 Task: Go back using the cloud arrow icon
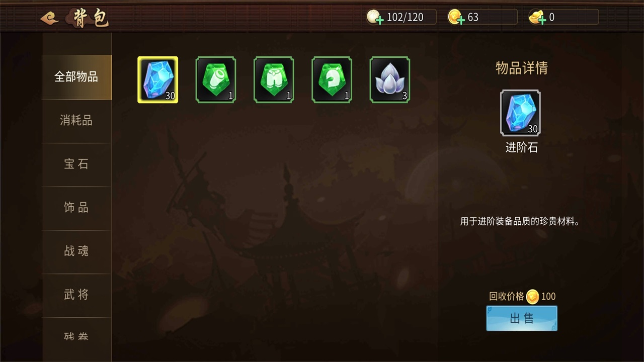click(x=49, y=18)
